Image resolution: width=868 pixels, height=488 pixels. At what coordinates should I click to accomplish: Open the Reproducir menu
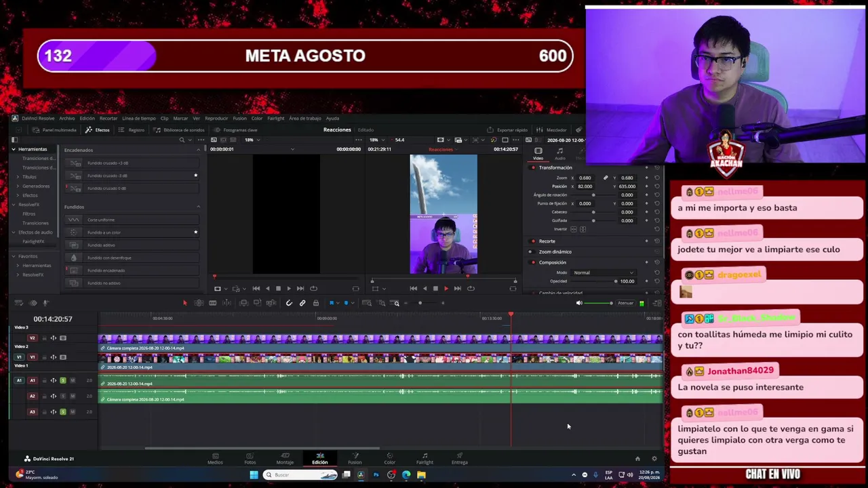[x=216, y=119]
